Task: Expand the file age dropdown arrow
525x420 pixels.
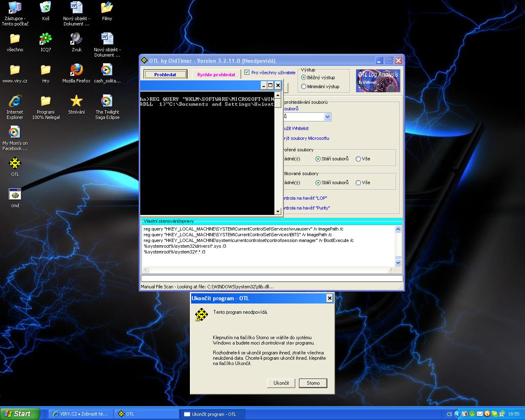Action: pos(327,117)
